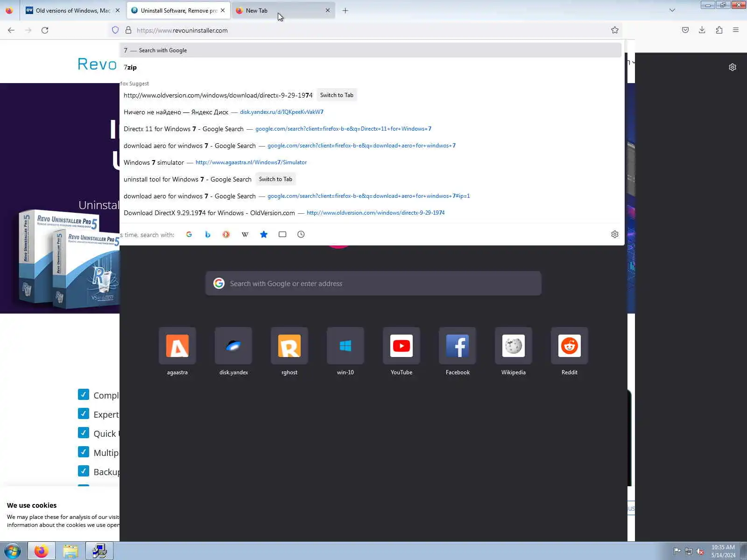
Task: Click the Search with Google or enter address box
Action: (x=373, y=283)
